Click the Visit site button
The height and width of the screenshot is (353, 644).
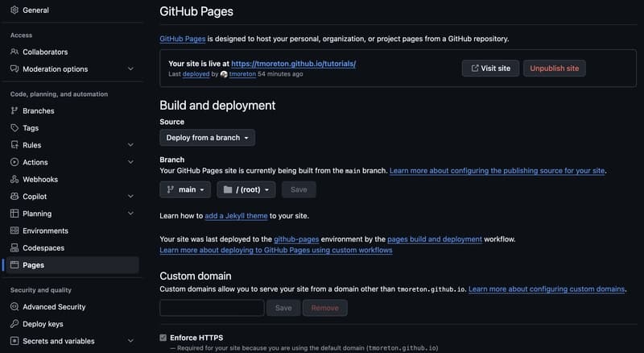[490, 69]
